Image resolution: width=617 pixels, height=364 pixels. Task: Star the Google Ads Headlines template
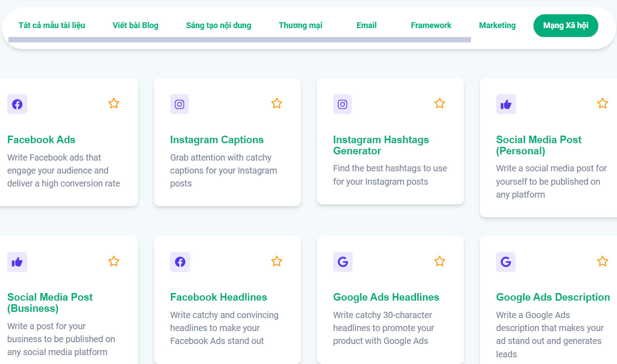(440, 261)
